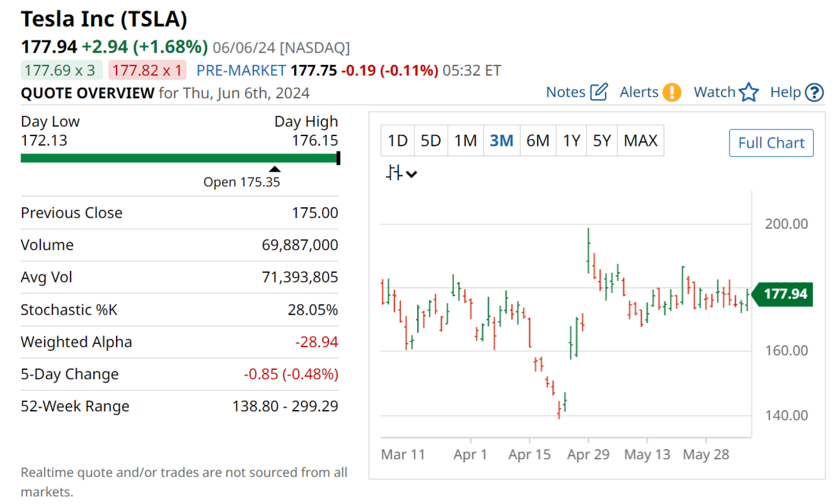Select the 5D chart period
Viewport: 837px width, 504px height.
[x=431, y=141]
